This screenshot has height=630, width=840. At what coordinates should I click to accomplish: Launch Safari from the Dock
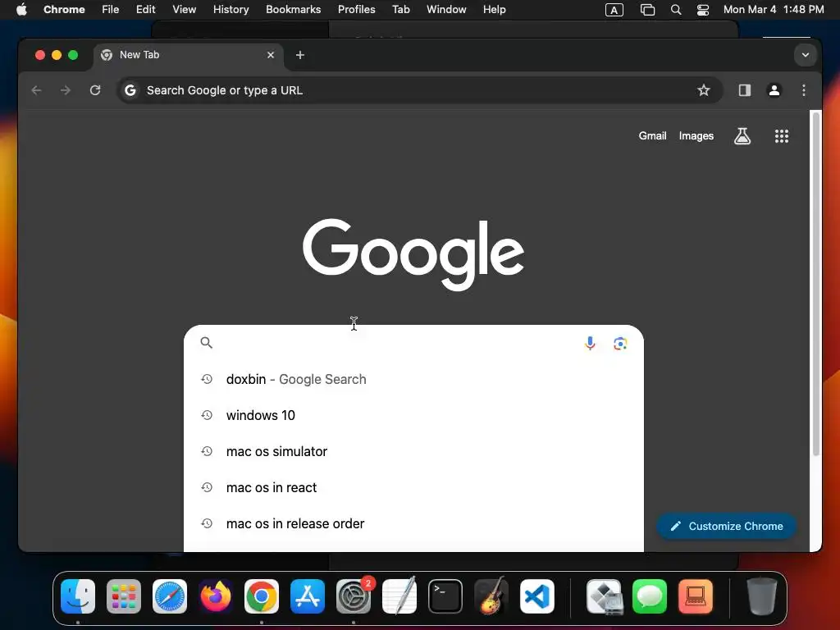[x=170, y=596]
